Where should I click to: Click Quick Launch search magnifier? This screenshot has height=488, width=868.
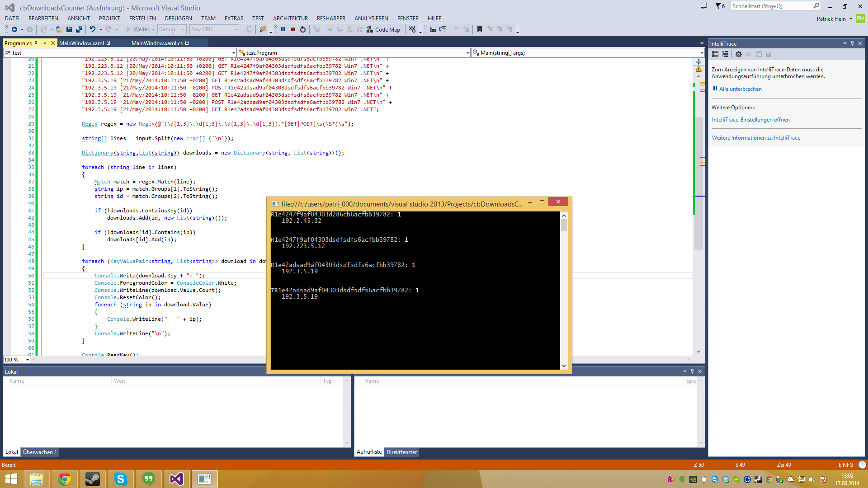point(816,6)
